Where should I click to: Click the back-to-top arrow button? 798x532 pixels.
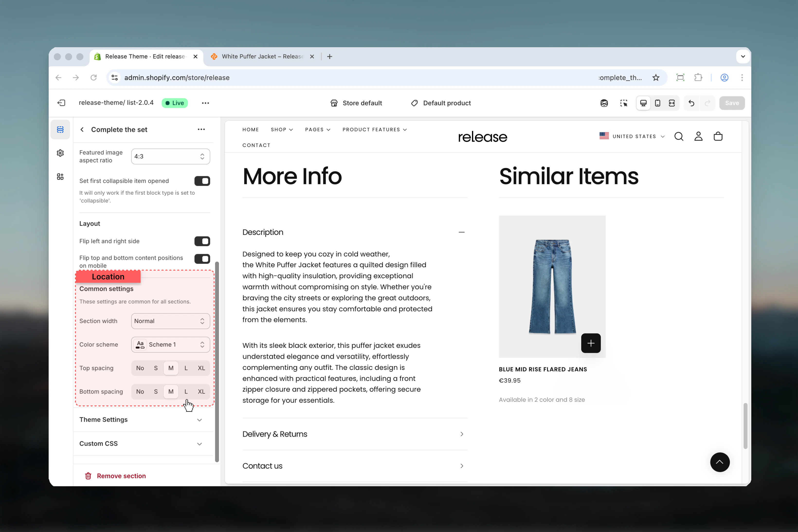click(720, 462)
